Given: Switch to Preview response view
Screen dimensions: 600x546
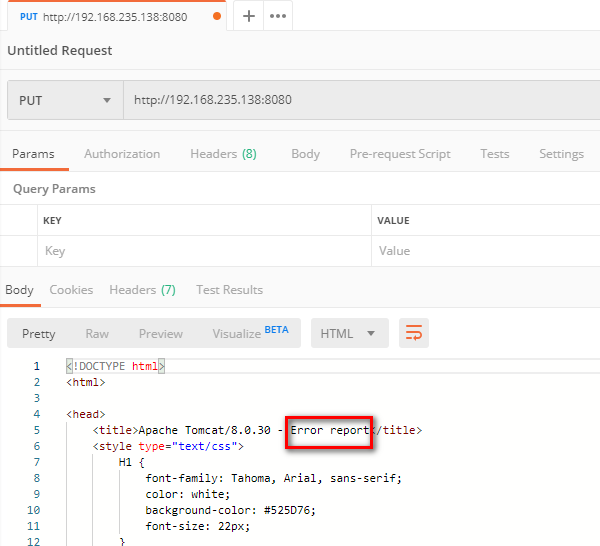Looking at the screenshot, I should pyautogui.click(x=161, y=333).
